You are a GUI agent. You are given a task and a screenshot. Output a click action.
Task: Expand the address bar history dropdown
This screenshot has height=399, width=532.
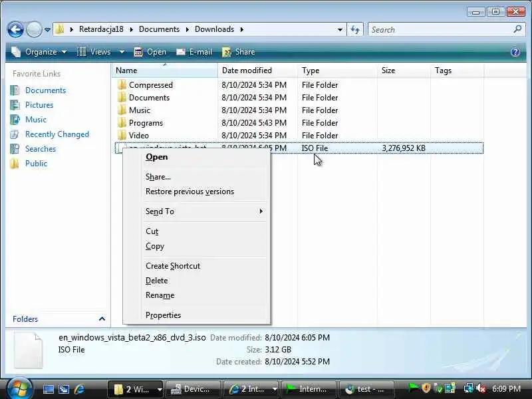(340, 29)
